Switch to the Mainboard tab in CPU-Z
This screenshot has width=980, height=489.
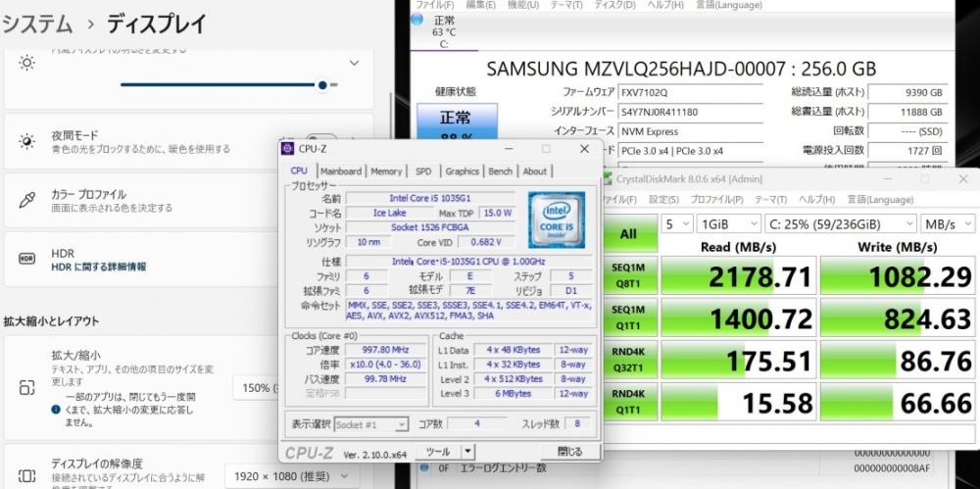pyautogui.click(x=341, y=171)
